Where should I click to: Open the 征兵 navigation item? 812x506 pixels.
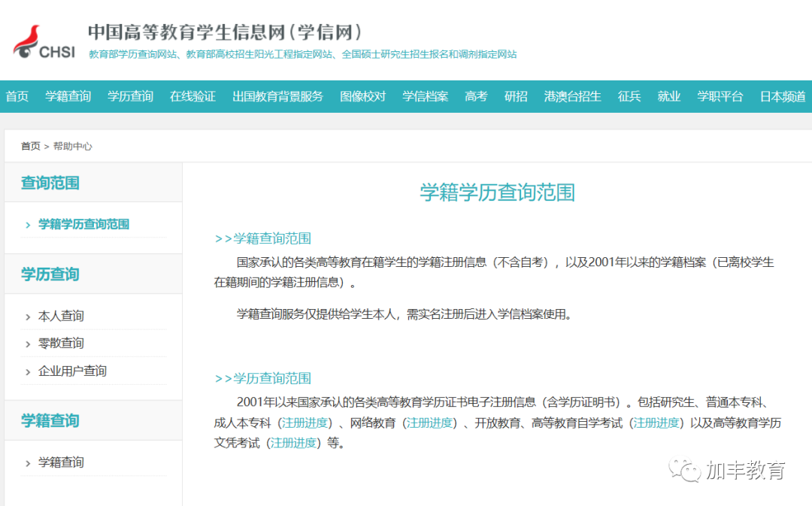tap(629, 96)
